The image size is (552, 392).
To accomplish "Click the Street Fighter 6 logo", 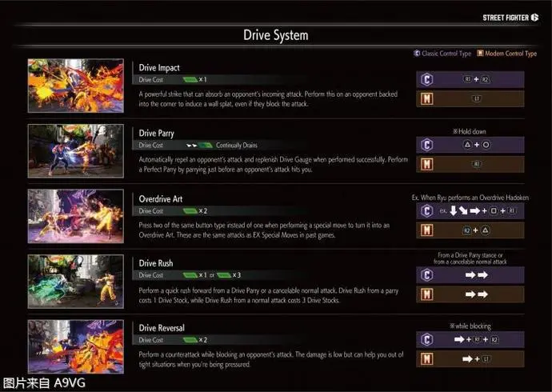I will (510, 18).
